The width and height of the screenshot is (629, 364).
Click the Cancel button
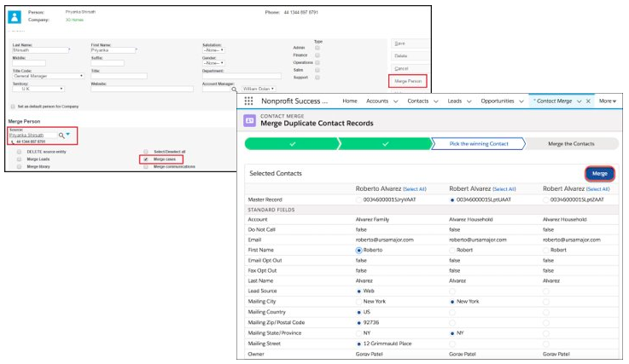(410, 68)
